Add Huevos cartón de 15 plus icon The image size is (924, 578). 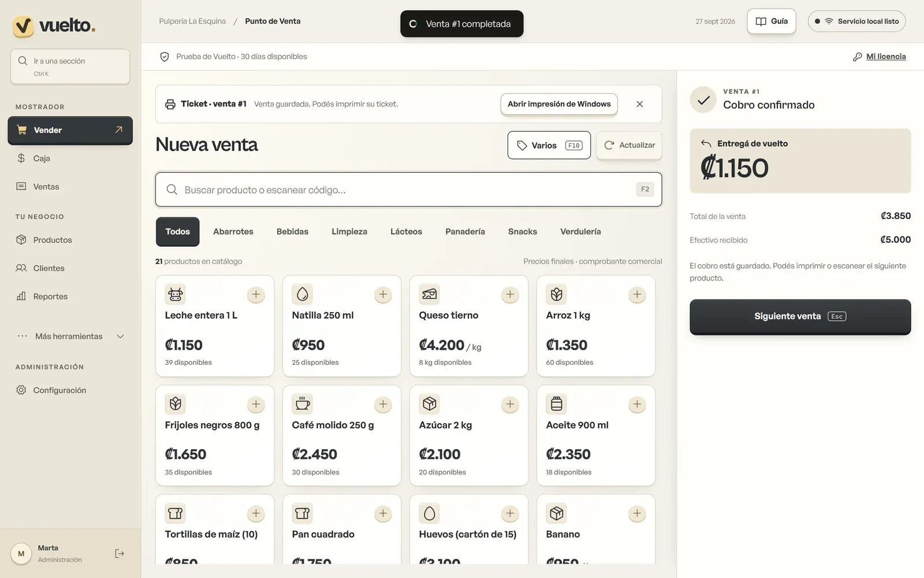[x=510, y=514]
